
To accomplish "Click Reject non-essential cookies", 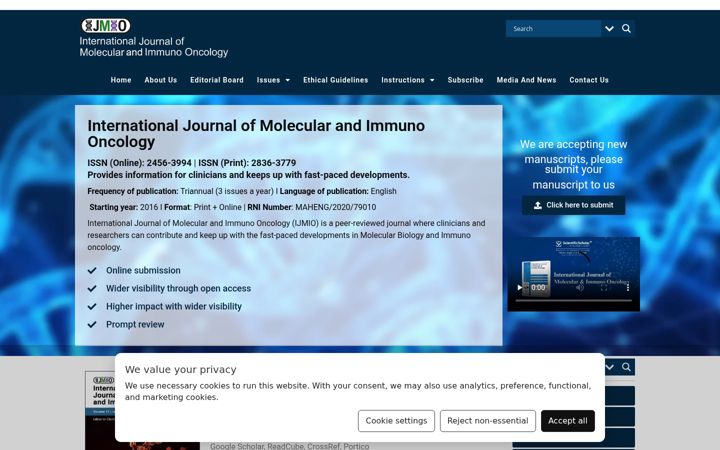I will (488, 421).
